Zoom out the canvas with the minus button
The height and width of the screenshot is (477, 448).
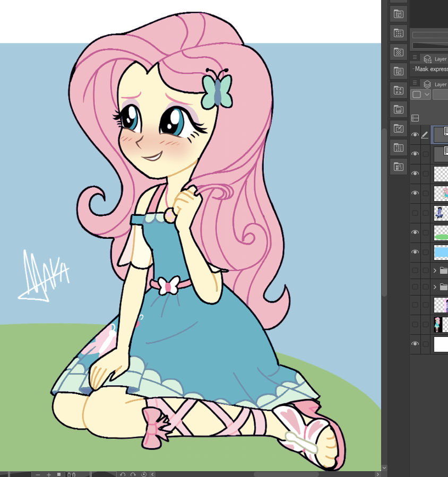tap(38, 474)
